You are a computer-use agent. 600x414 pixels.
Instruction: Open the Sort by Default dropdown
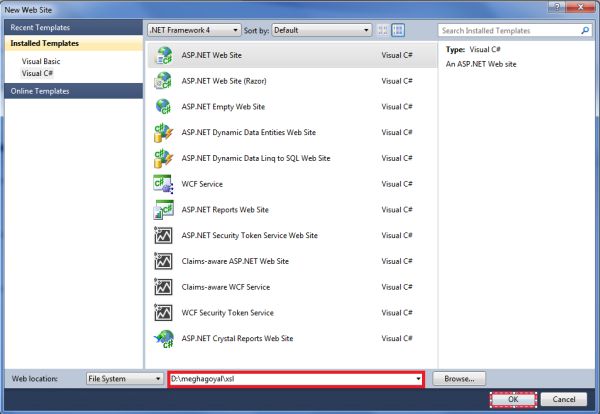coord(321,30)
